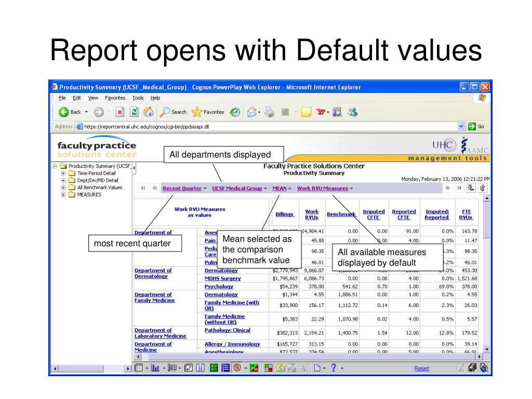
Task: Open the View menu
Action: (93, 98)
